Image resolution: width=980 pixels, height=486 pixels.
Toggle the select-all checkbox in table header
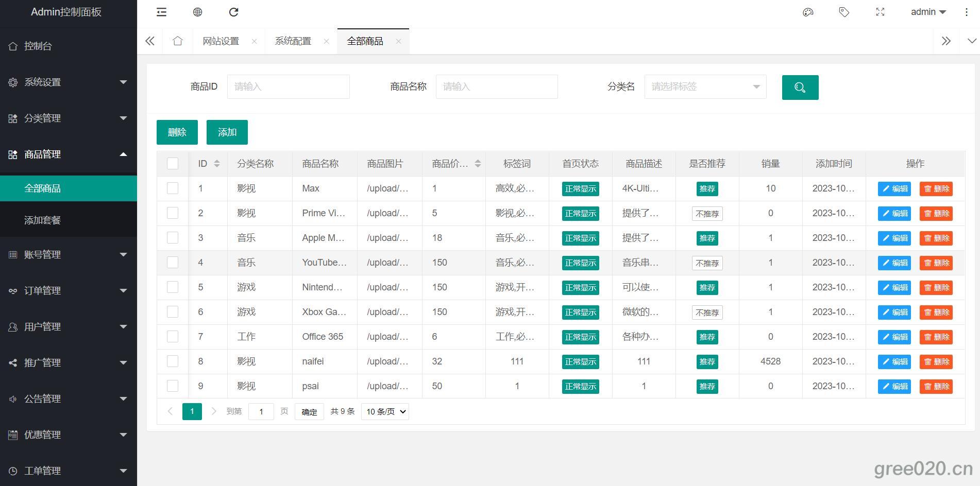173,164
